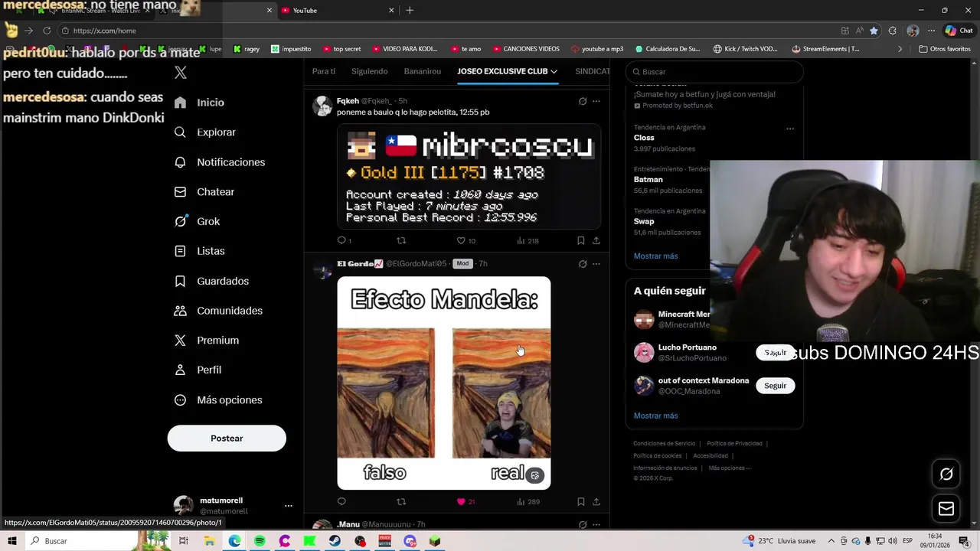Open Explorar from the sidebar
Viewport: 980px width, 551px height.
pos(204,132)
